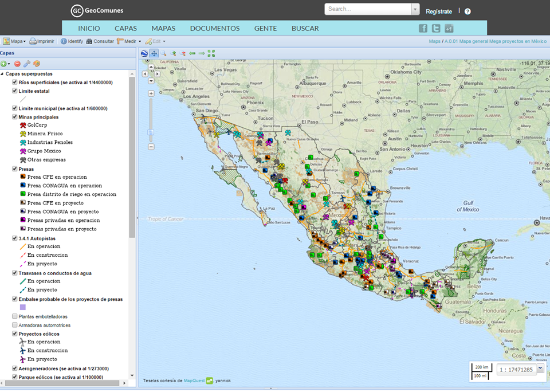The width and height of the screenshot is (550, 392).
Task: Open the BUSCAR menu
Action: pyautogui.click(x=305, y=29)
